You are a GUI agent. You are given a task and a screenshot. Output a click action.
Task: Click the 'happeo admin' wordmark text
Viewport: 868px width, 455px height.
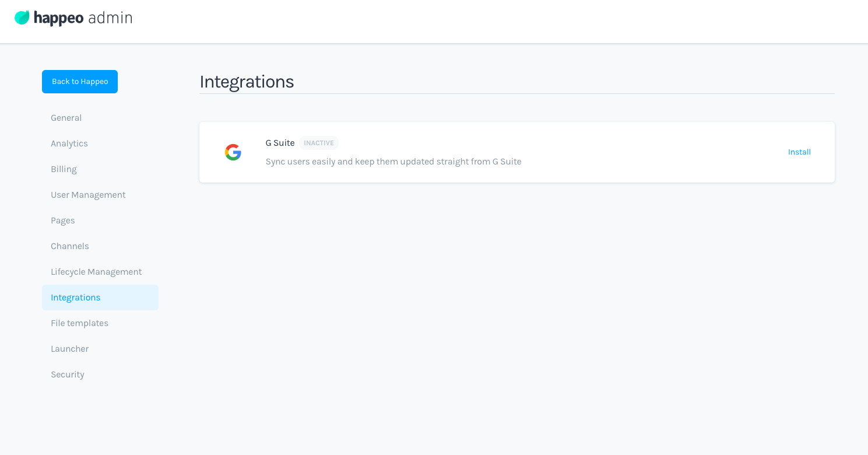tap(83, 18)
